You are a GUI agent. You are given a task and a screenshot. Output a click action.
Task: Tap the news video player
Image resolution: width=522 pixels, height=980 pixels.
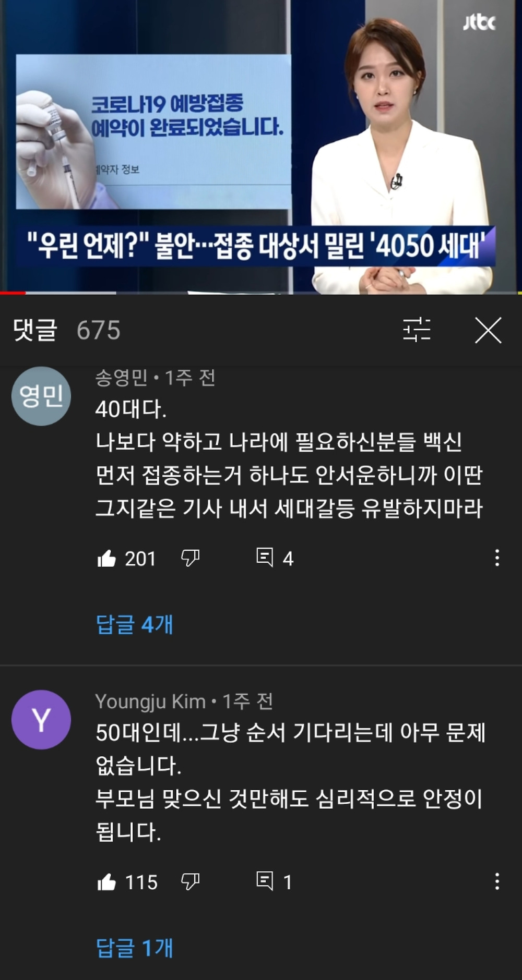pos(261,146)
